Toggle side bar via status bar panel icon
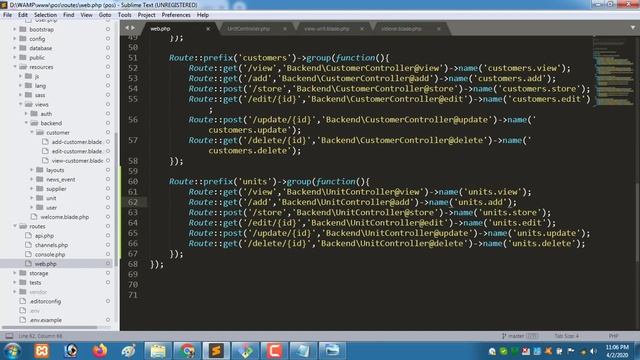The image size is (640, 360). click(x=9, y=336)
